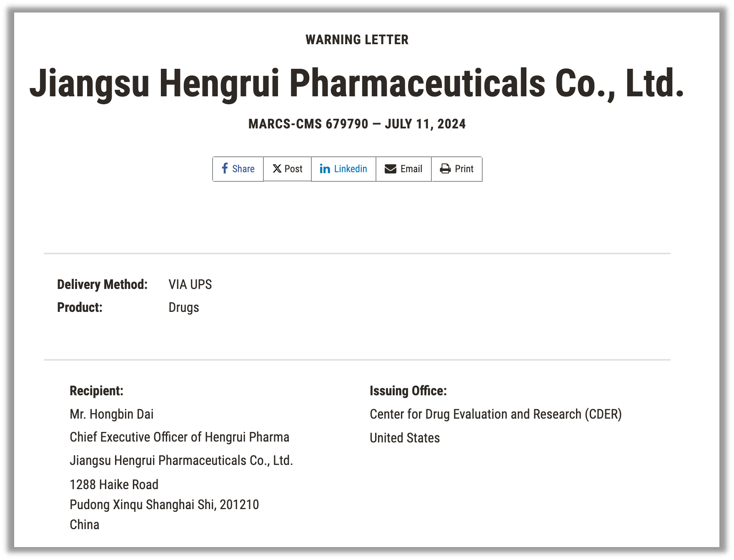Click the Chief Executive Officer title line
The width and height of the screenshot is (734, 560).
[x=180, y=437]
